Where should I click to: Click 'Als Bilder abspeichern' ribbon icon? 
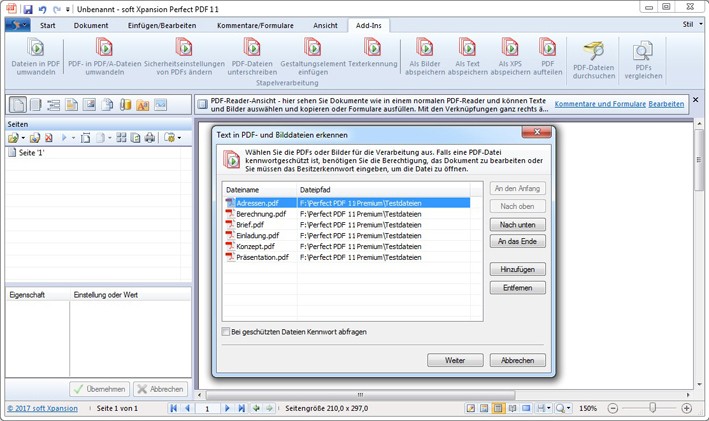point(425,48)
